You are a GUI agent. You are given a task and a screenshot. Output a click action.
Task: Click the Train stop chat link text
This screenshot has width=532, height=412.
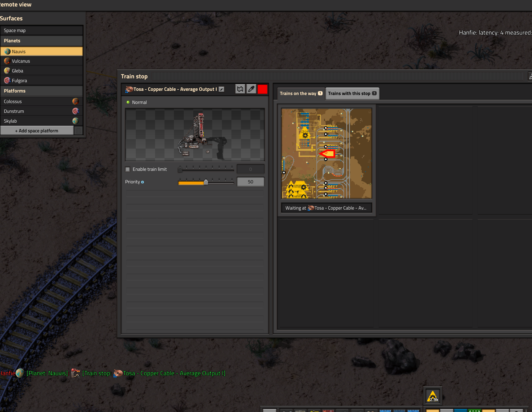tap(154, 373)
